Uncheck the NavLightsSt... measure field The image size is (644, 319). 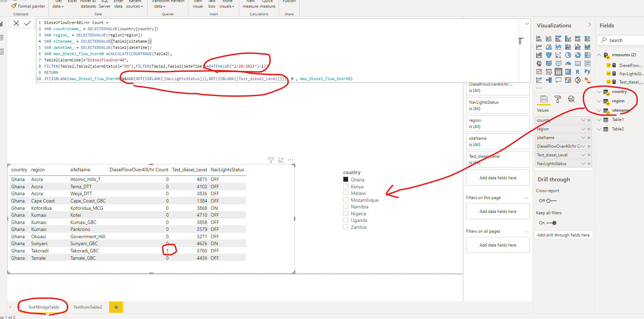point(609,74)
